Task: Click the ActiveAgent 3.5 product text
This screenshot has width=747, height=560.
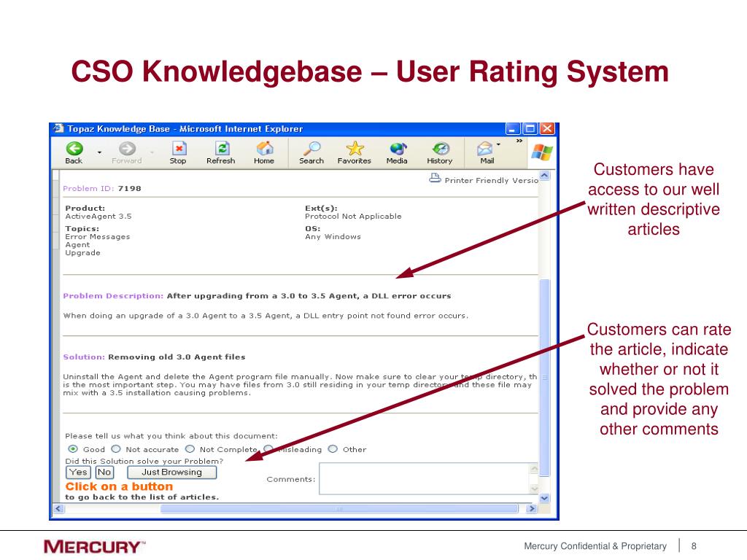Action: (x=98, y=216)
